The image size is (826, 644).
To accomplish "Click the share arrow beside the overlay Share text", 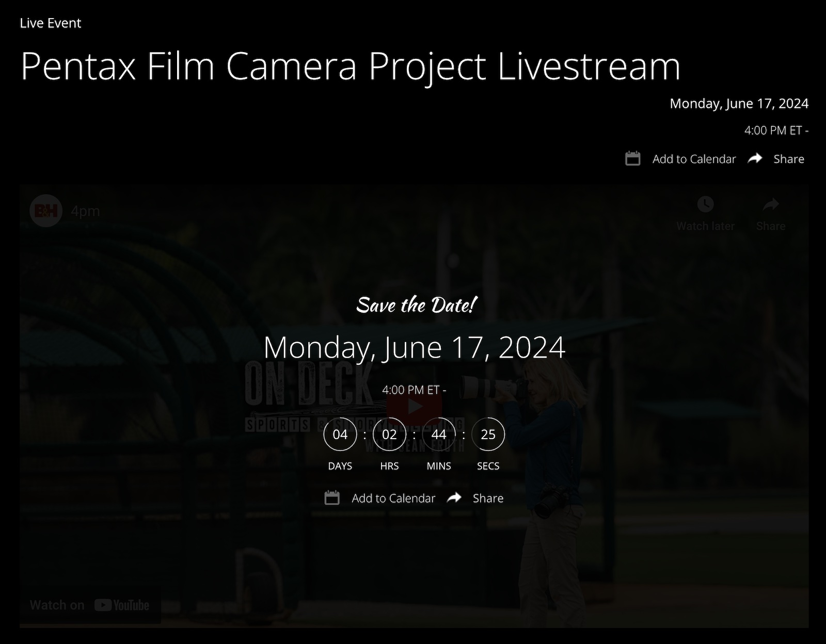I will click(x=455, y=497).
